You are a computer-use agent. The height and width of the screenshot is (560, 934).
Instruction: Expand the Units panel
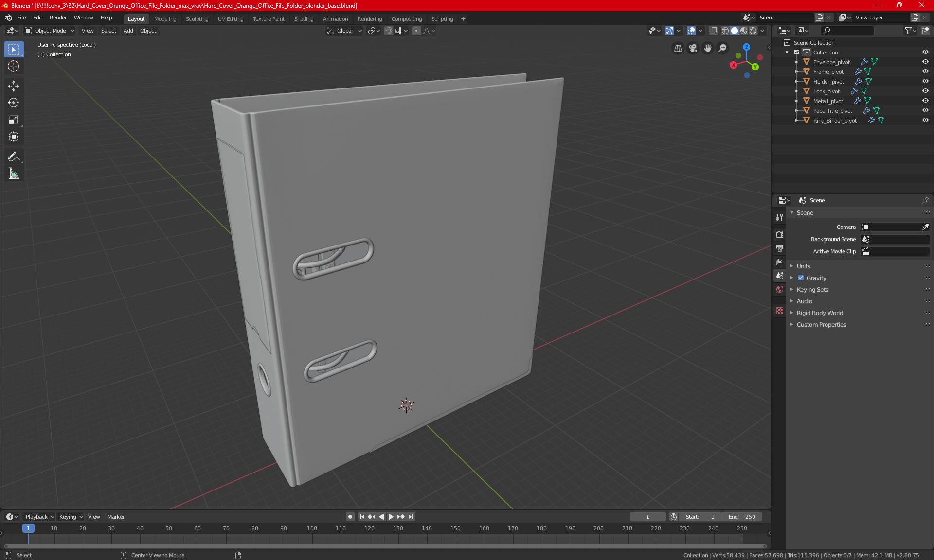coord(804,266)
